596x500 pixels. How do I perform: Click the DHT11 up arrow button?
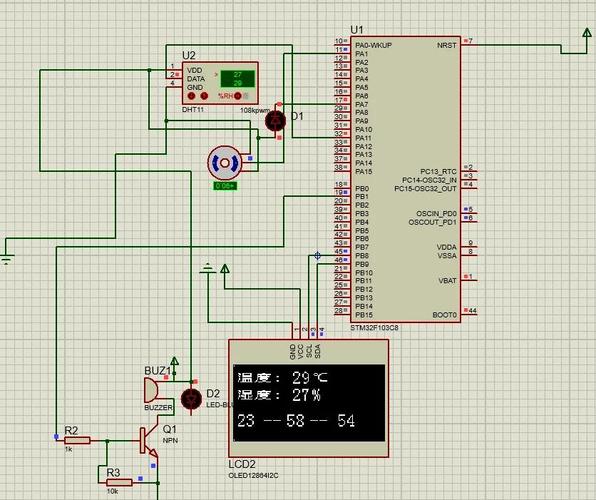204,96
